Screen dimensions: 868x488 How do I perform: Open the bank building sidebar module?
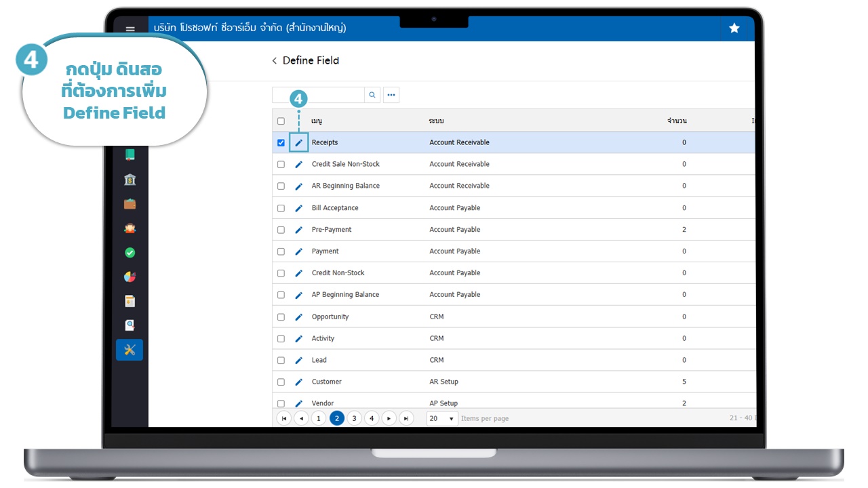[130, 180]
